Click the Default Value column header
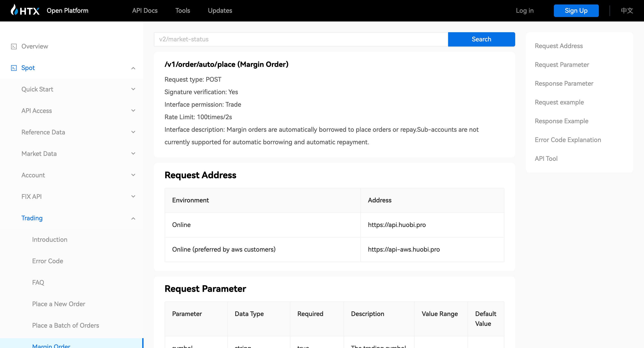This screenshot has height=348, width=644. point(485,319)
